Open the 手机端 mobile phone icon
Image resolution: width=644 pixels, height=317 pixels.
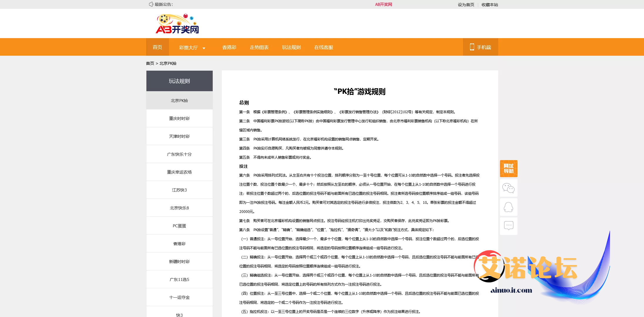pyautogui.click(x=472, y=47)
